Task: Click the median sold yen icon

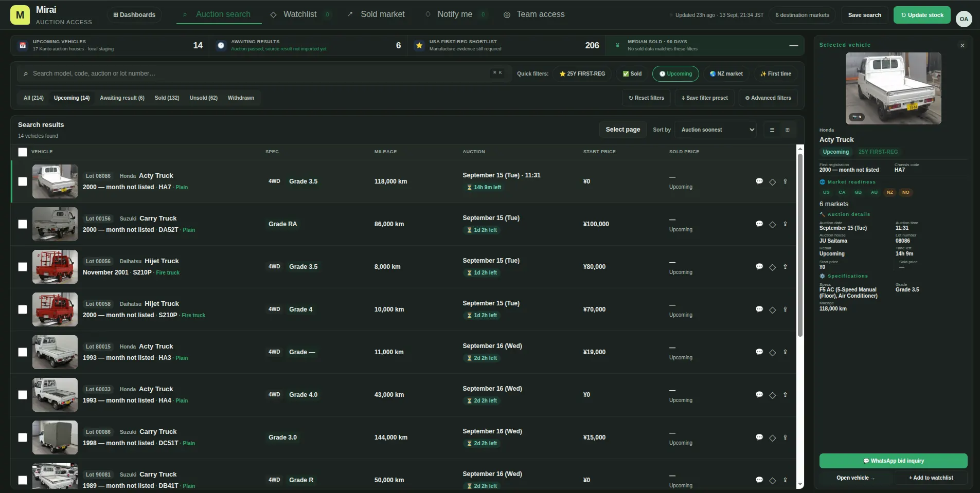Action: point(617,45)
